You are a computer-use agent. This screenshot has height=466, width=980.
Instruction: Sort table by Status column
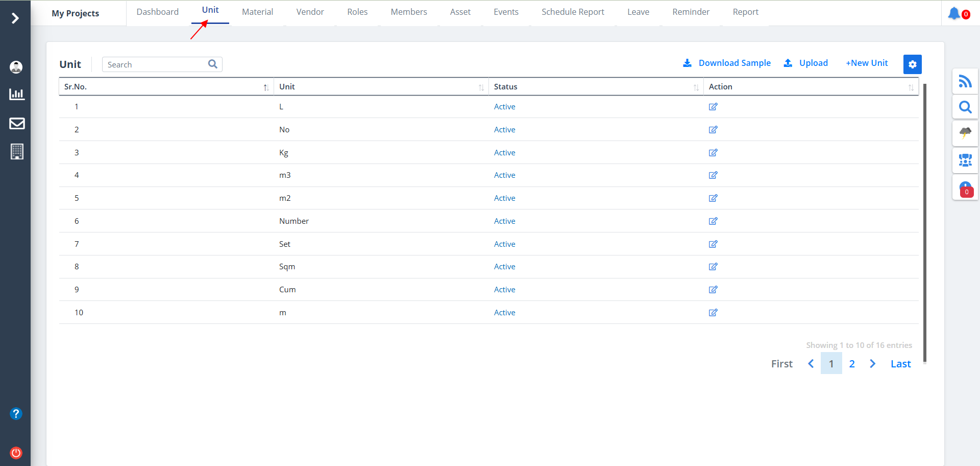point(596,87)
